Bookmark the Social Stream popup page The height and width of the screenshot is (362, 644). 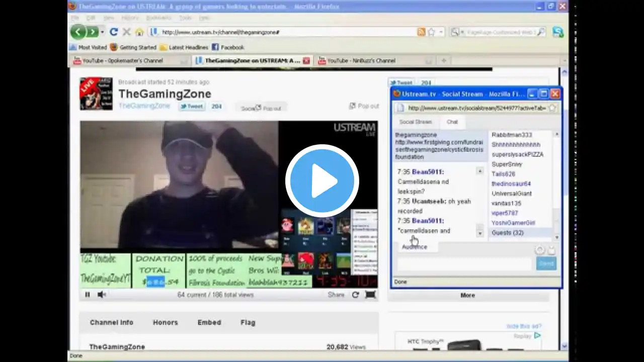(x=552, y=108)
